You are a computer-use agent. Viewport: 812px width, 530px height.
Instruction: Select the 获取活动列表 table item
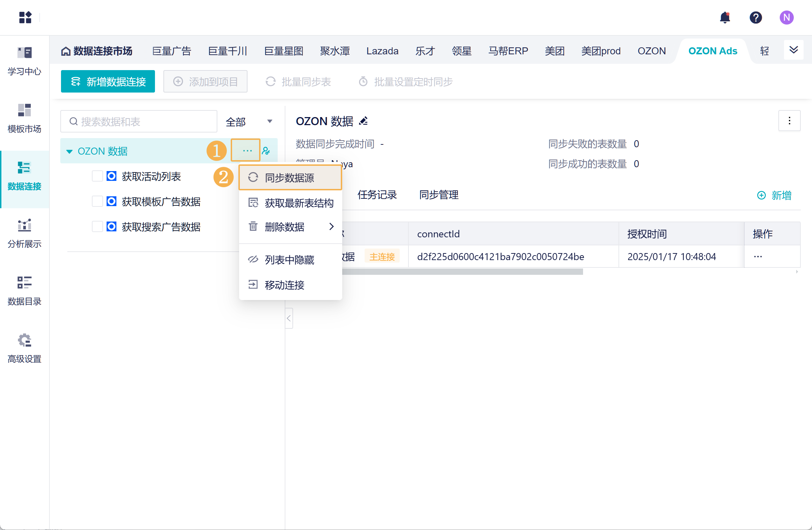151,176
